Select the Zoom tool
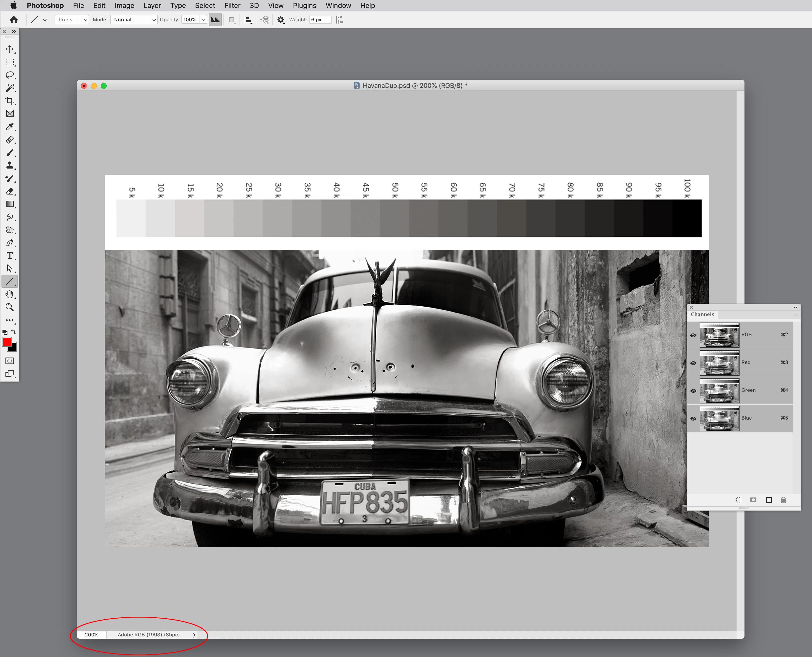 pyautogui.click(x=10, y=307)
